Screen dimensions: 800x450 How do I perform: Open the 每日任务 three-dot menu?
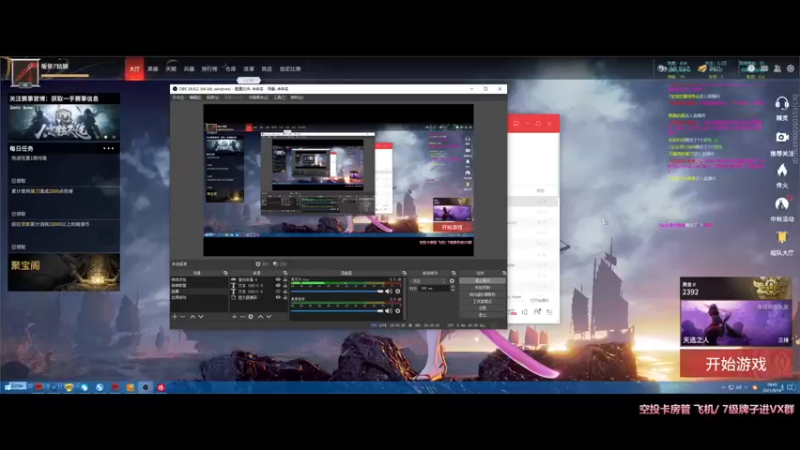[108, 148]
